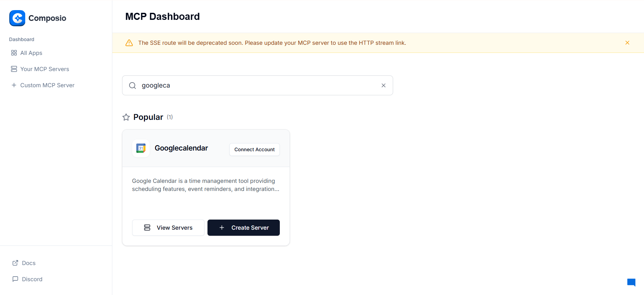Click the Composio logo icon
Viewport: 644px width, 295px height.
click(17, 18)
